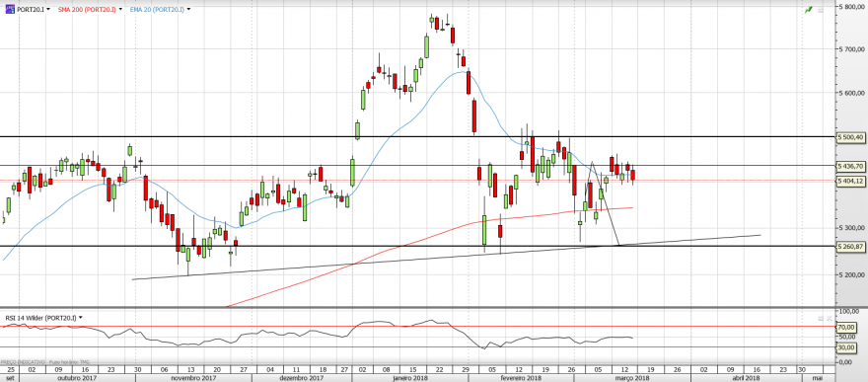Click 'março 2018' on the time axis
868x382 pixels.
[632, 378]
